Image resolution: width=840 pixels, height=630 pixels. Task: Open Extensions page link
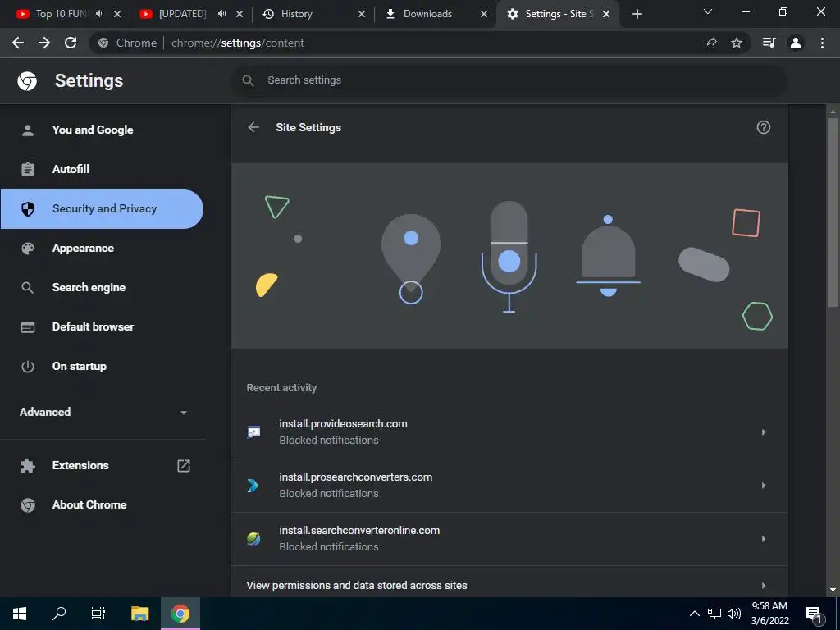(80, 466)
